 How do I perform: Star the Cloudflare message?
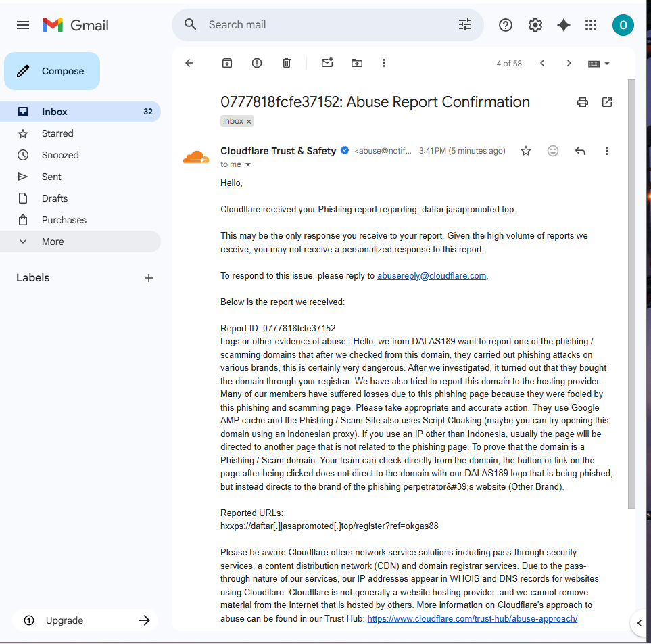(526, 151)
